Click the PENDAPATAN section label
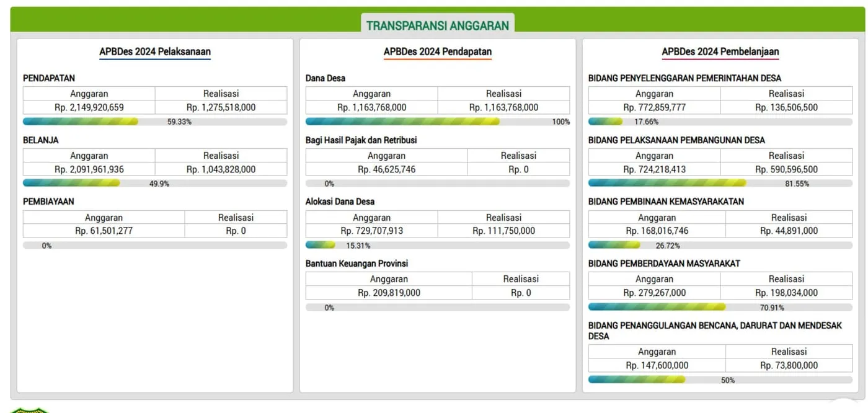868x413 pixels. (49, 78)
